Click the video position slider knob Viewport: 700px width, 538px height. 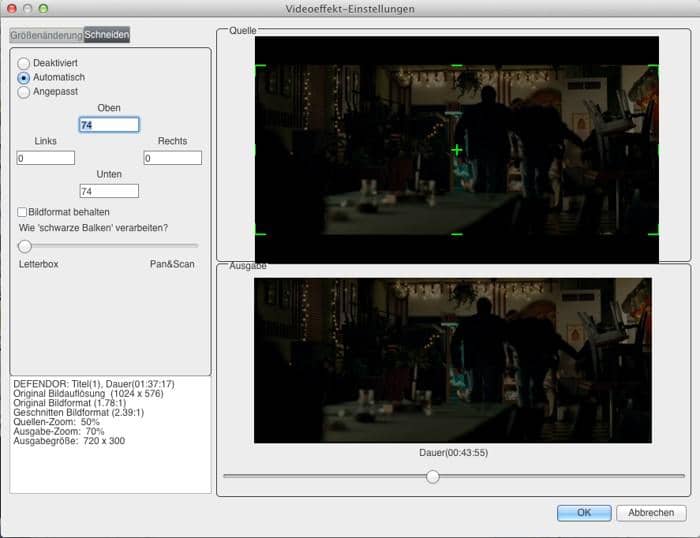click(432, 476)
